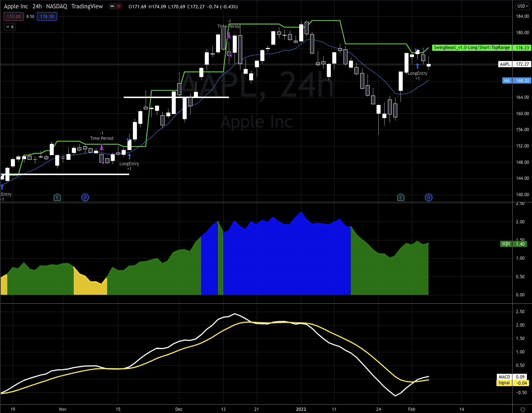Open the USD currency dropdown
The image size is (532, 413).
click(523, 6)
